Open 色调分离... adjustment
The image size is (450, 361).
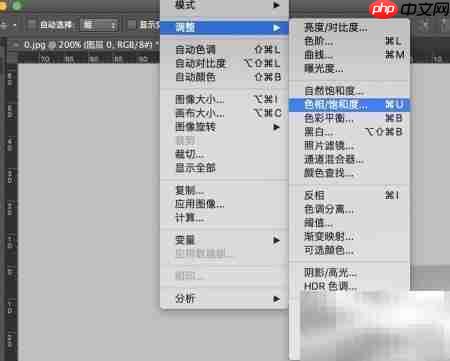pos(349,209)
